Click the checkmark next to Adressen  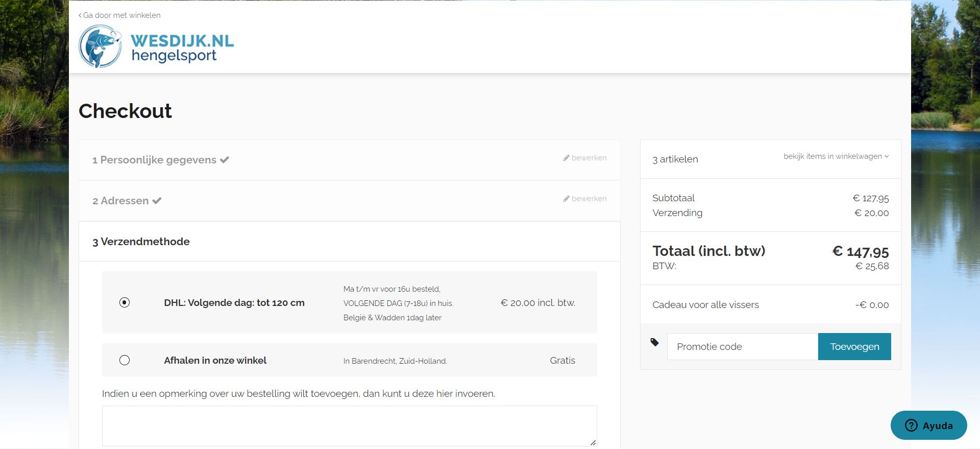(157, 201)
